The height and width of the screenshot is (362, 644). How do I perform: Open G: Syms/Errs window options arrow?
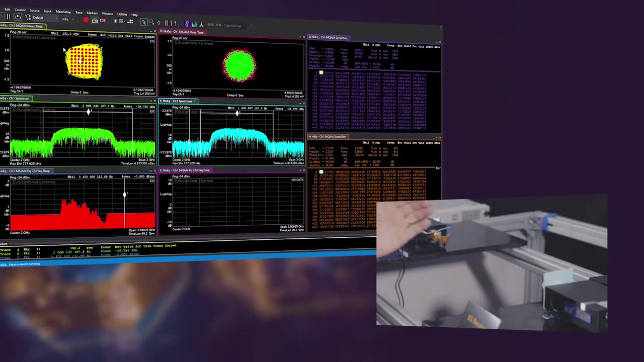click(x=437, y=42)
